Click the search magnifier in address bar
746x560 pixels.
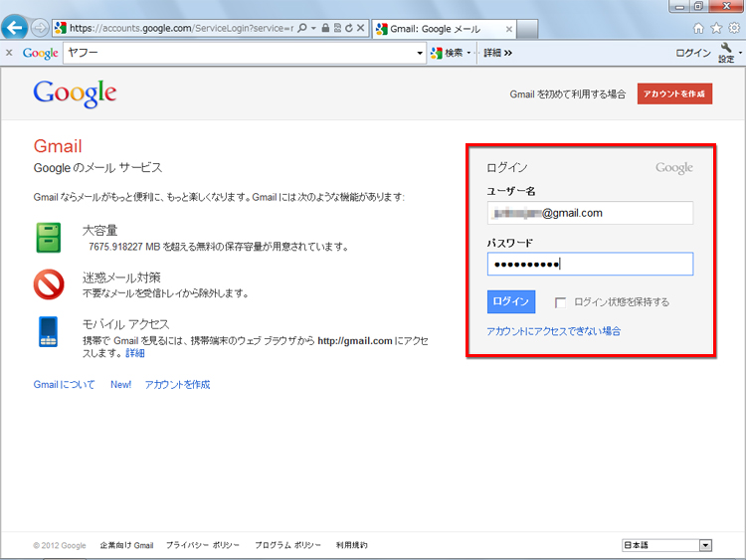coord(302,28)
